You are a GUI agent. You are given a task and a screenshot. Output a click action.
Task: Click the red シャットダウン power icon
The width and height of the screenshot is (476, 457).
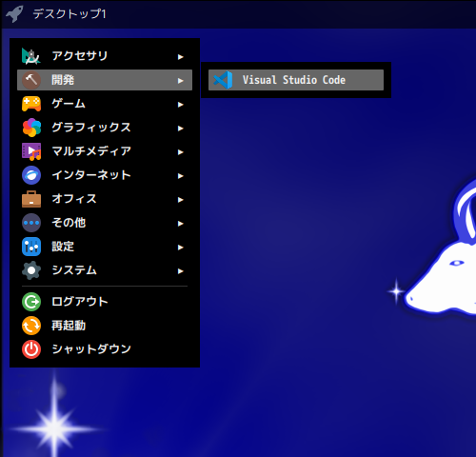[31, 349]
